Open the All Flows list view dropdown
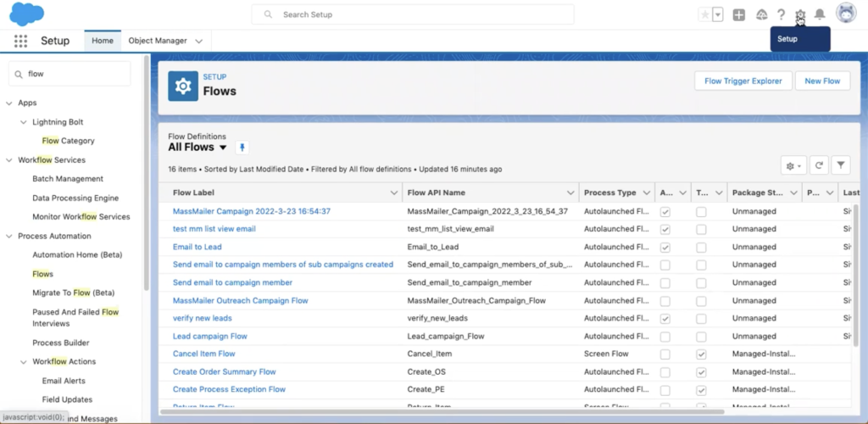868x424 pixels. pyautogui.click(x=223, y=148)
